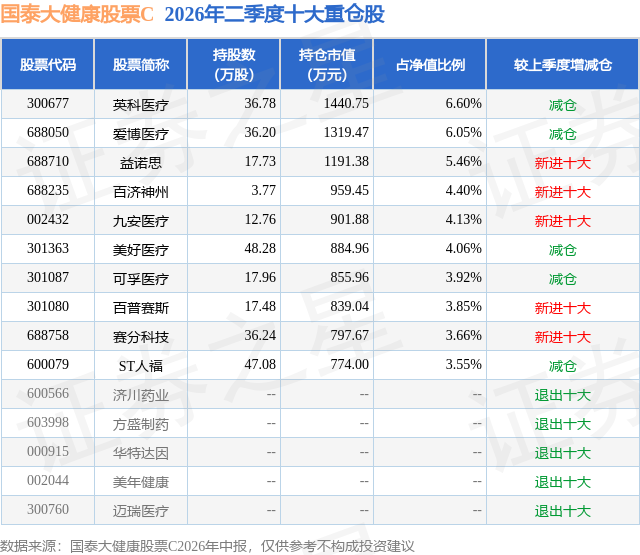
Task: Select the 爱博医疗 row name
Action: [x=141, y=134]
